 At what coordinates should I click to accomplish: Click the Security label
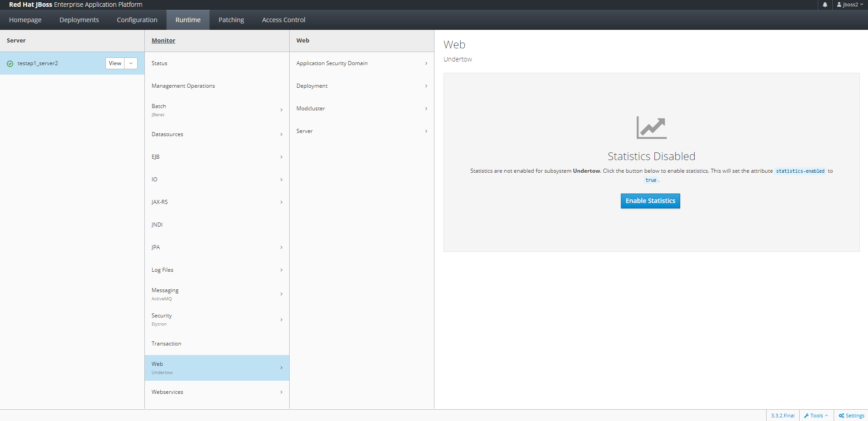162,316
